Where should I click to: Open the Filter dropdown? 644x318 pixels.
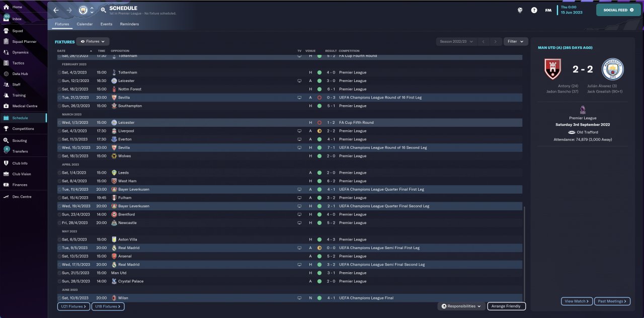pyautogui.click(x=515, y=42)
